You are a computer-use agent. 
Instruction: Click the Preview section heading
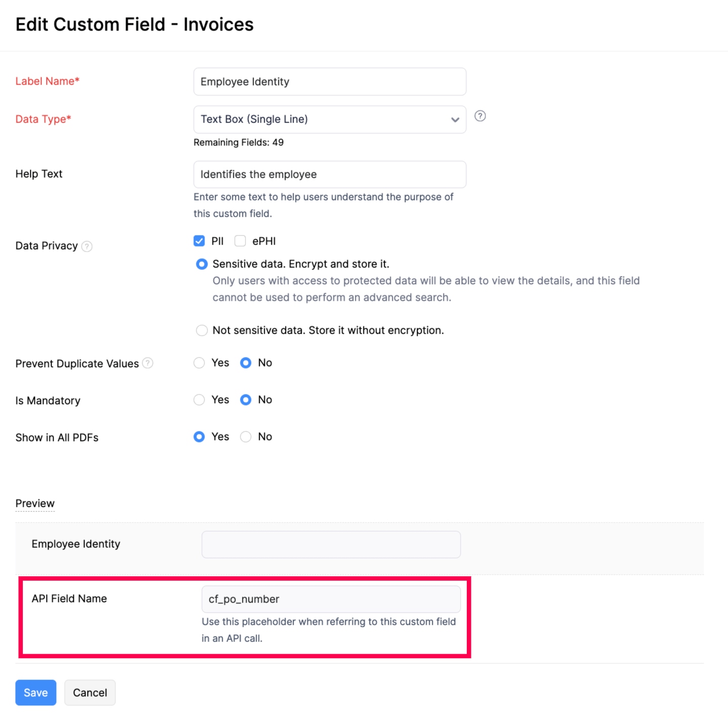[x=34, y=503]
